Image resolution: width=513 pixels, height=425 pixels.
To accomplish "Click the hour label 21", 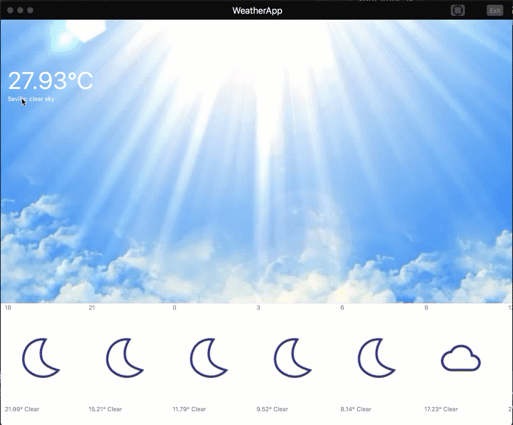I will 92,308.
